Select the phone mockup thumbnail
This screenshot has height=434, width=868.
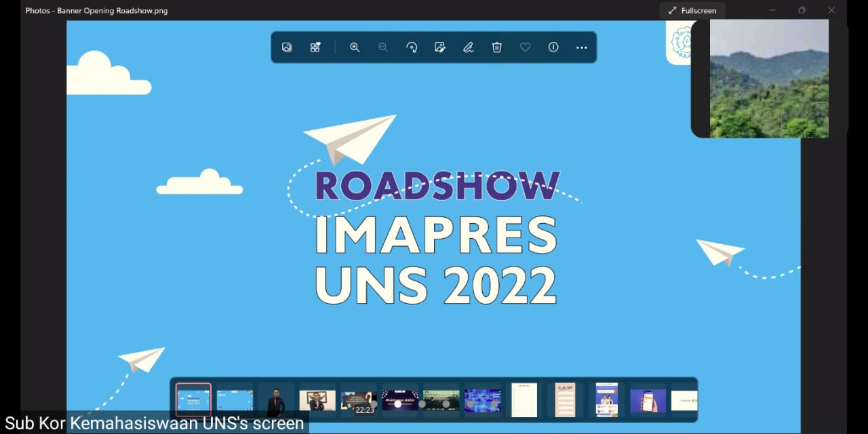[648, 400]
